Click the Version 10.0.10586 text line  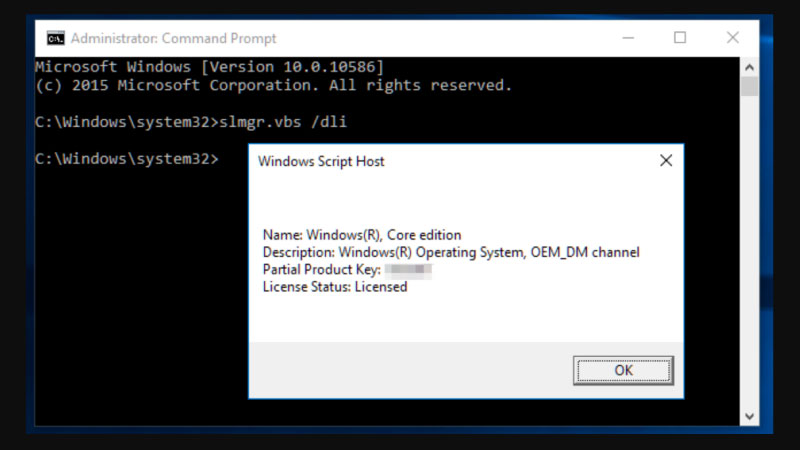pyautogui.click(x=210, y=66)
